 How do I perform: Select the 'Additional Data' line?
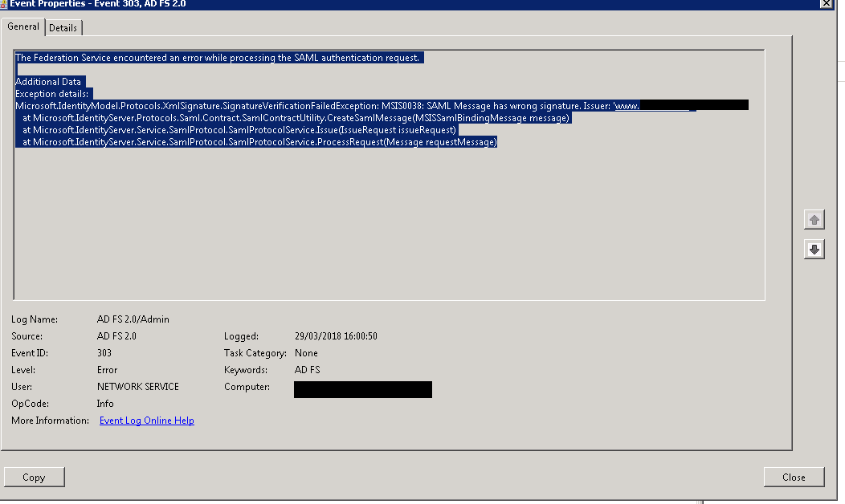tap(48, 82)
